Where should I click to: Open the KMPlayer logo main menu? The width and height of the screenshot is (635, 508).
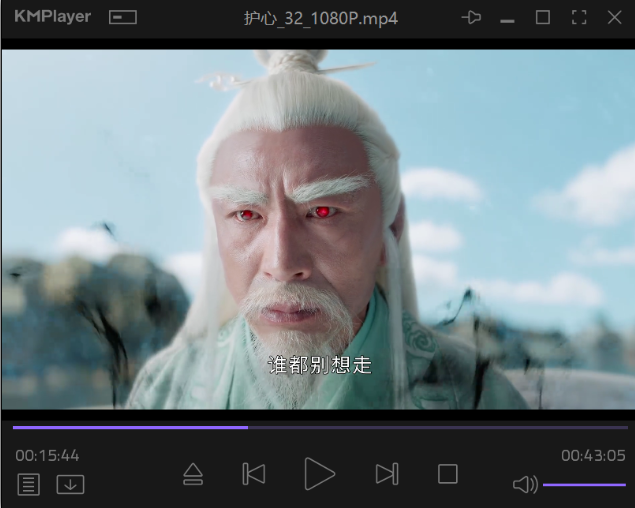(x=52, y=17)
